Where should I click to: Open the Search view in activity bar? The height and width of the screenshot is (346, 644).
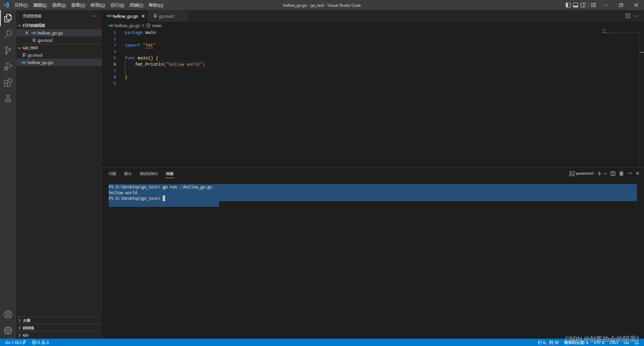click(x=8, y=34)
